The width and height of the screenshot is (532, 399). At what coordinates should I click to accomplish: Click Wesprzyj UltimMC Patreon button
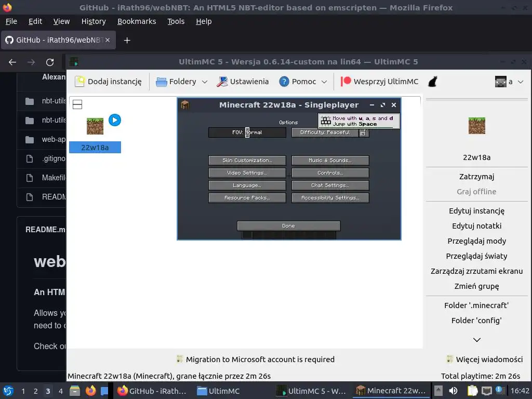click(379, 82)
